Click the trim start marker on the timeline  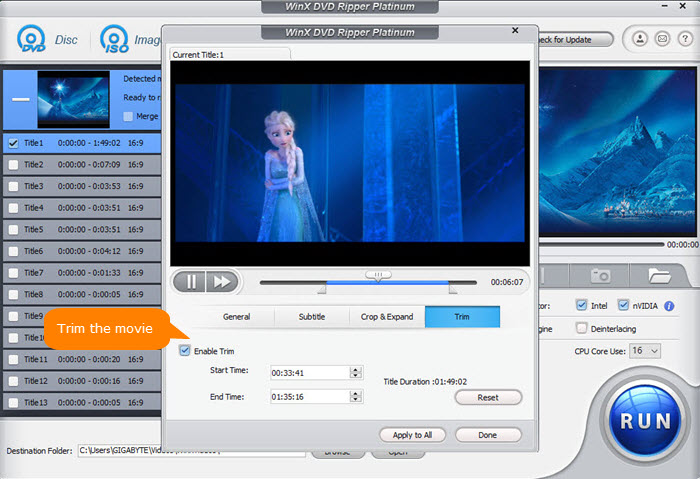coord(322,290)
